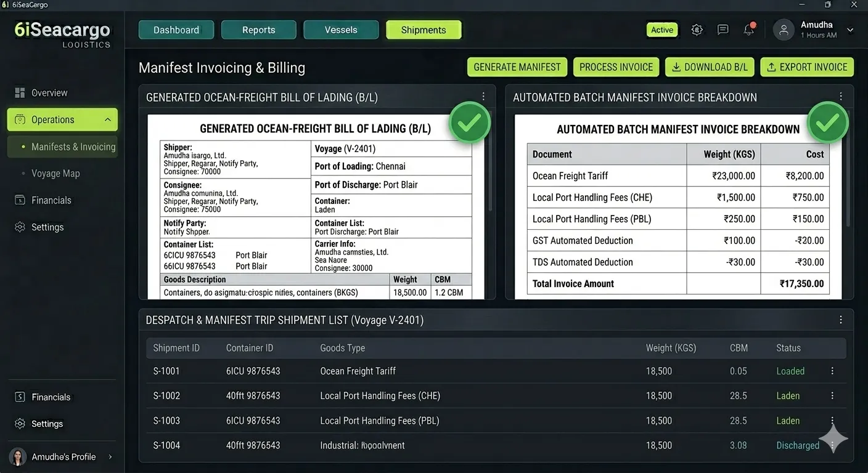Click TDS Automated Deduction invoice row
Screen dimensions: 868x473
678,262
